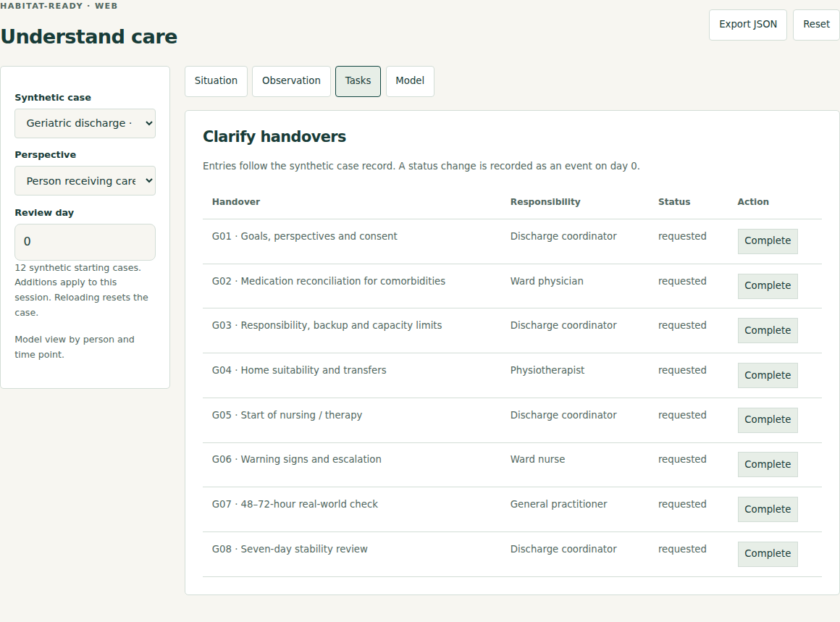840x622 pixels.
Task: Click the Responsibility column header
Action: (x=545, y=202)
